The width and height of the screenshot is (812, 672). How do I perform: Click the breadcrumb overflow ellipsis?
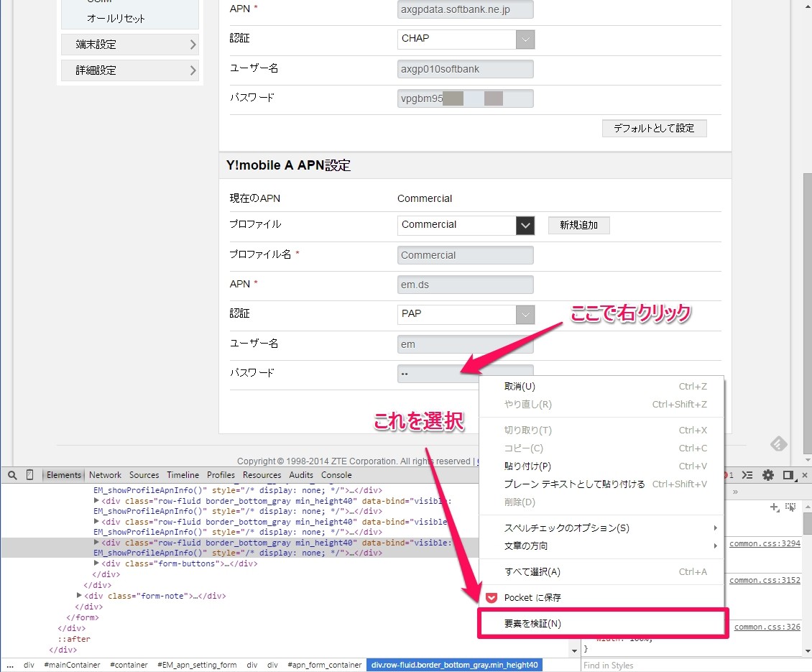click(10, 666)
